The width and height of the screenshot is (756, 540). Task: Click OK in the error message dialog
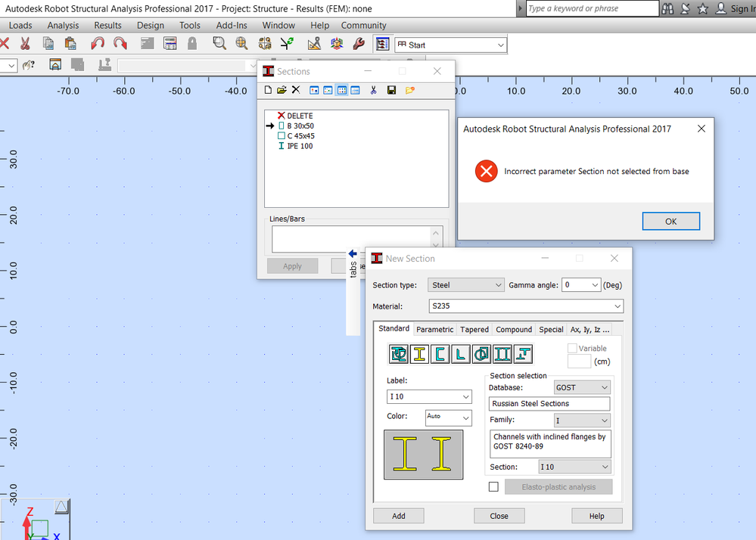[670, 221]
